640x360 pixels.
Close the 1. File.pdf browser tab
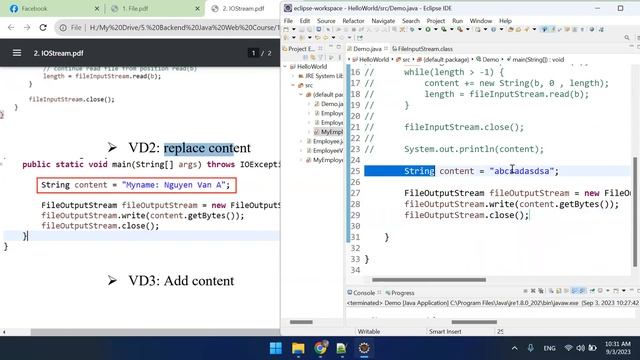point(197,9)
